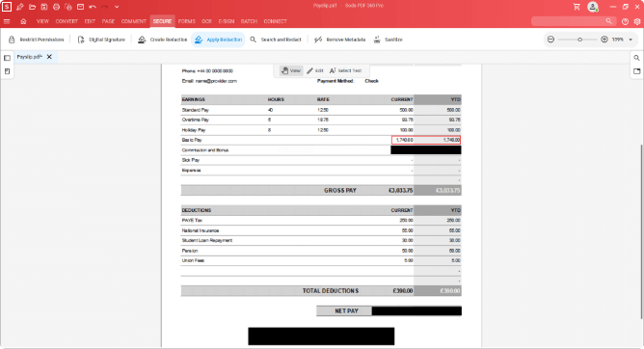Click the Remove Metadata icon
The height and width of the screenshot is (349, 644).
318,40
